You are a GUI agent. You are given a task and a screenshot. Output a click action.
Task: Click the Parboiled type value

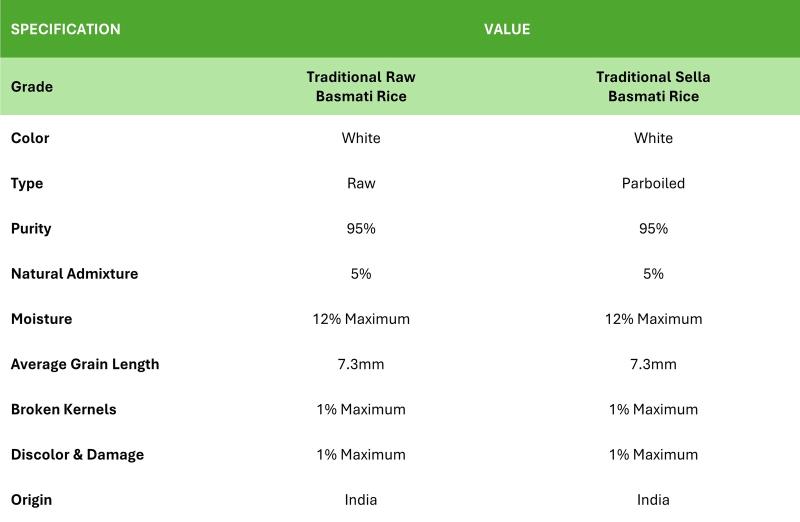(x=653, y=183)
